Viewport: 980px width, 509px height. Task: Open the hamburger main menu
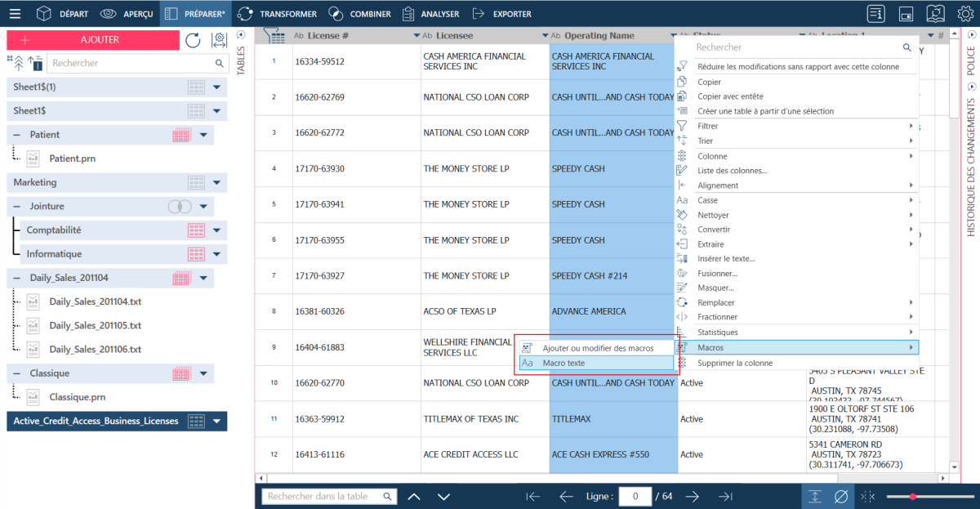[16, 14]
